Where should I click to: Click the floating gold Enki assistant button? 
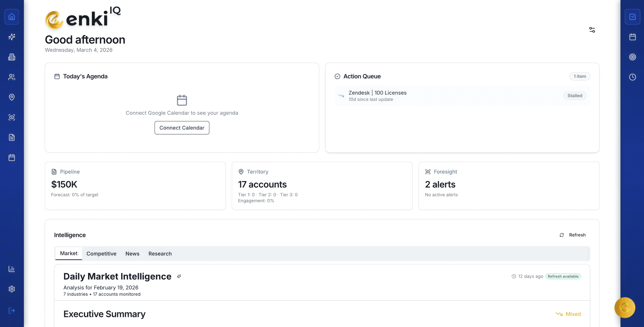pyautogui.click(x=625, y=308)
